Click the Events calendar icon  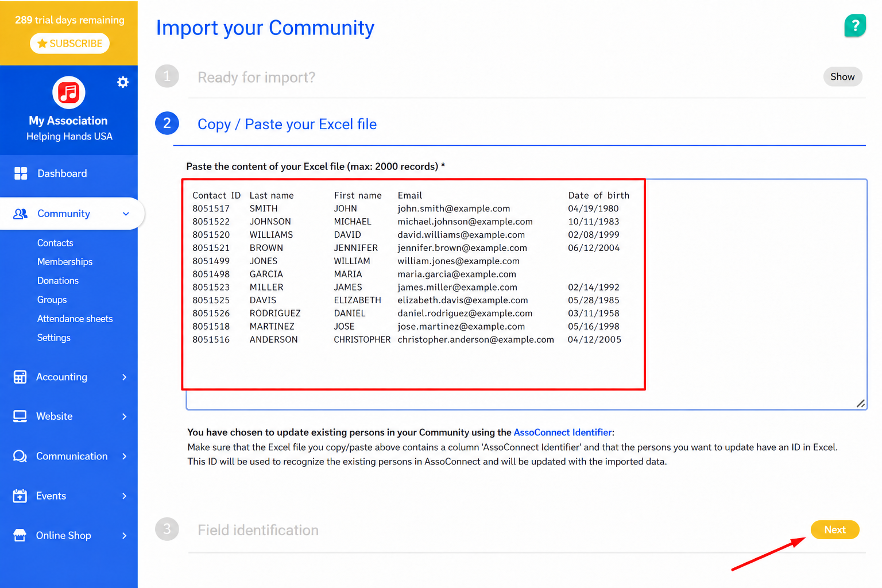tap(20, 496)
